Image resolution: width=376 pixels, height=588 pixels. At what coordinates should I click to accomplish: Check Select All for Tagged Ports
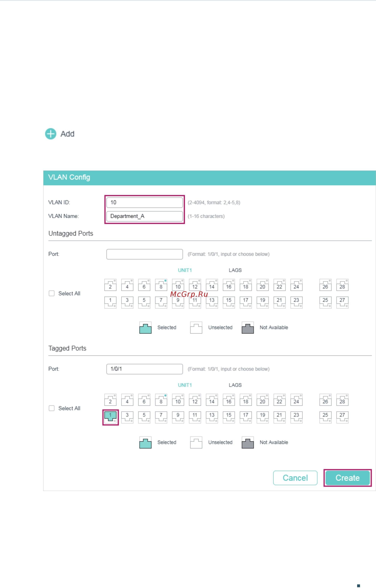[x=51, y=409]
